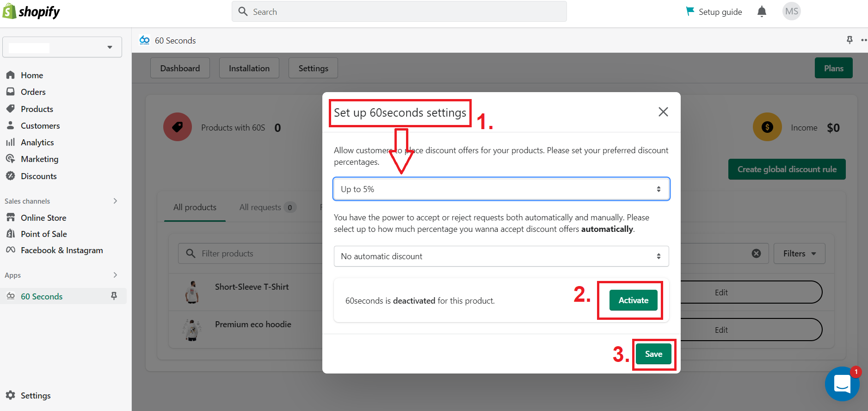Click the Short-Sleeve T-Shirt product name
Screen dimensions: 868x411
tap(252, 286)
